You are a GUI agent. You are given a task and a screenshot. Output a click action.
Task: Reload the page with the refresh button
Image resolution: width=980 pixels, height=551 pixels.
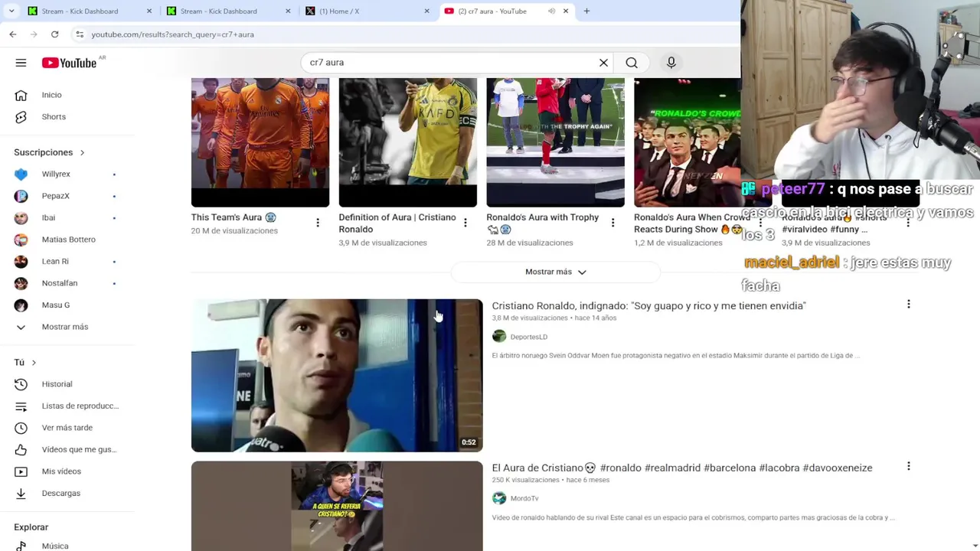pos(54,34)
